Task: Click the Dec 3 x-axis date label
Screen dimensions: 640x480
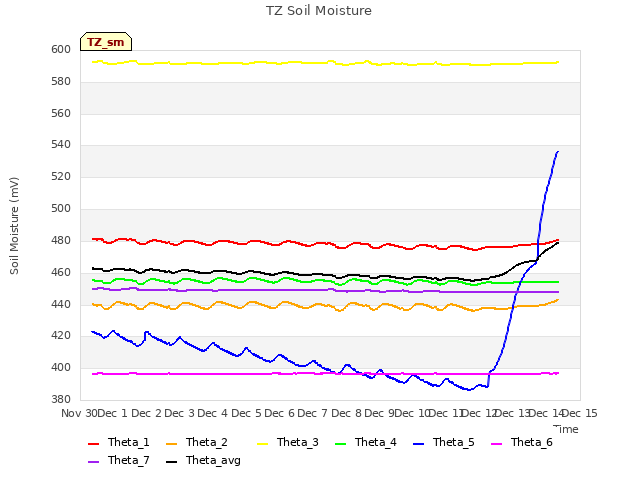Action: [x=180, y=413]
